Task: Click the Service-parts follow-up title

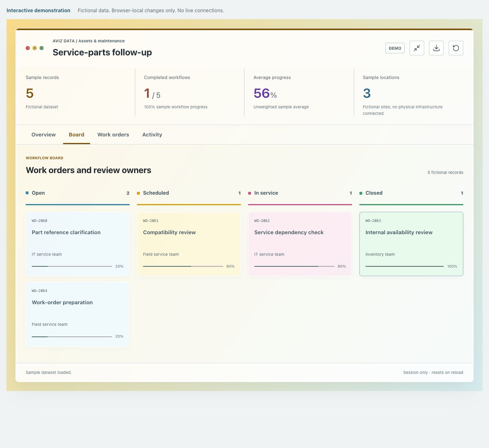Action: [x=102, y=52]
